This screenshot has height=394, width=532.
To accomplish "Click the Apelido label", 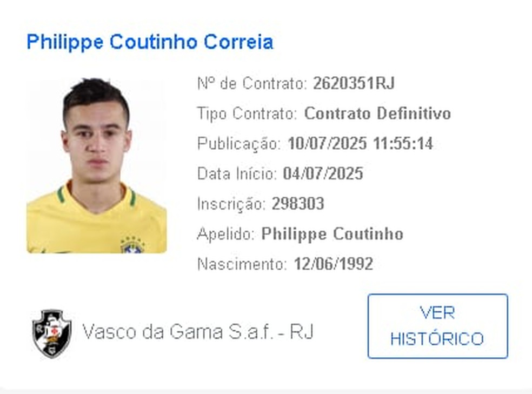I will coord(227,234).
